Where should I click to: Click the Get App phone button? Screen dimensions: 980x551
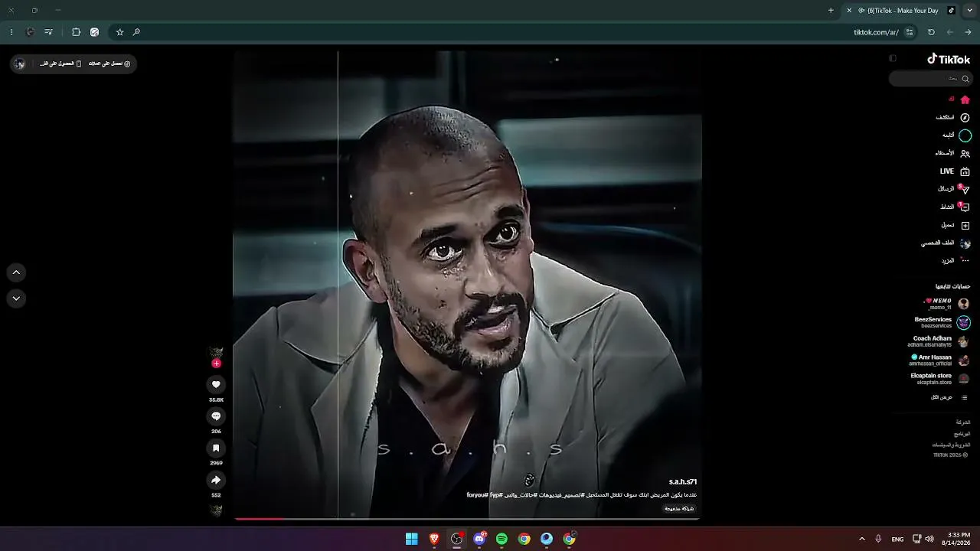pos(60,64)
